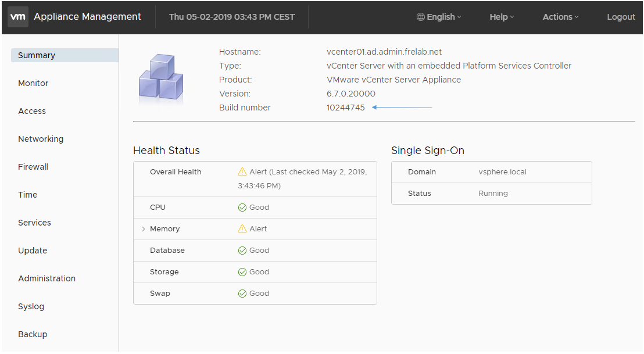Open the English language dropdown
Image resolution: width=644 pixels, height=354 pixels.
point(441,17)
